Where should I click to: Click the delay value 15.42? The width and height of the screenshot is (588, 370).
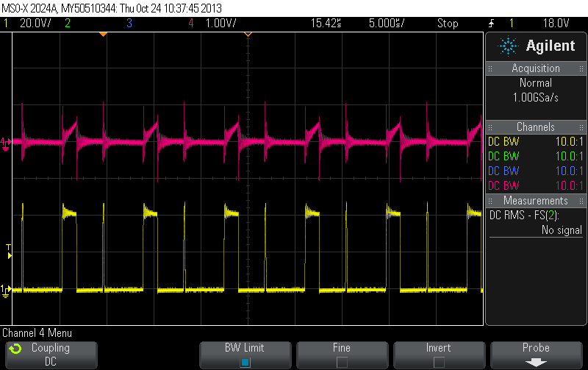[326, 24]
